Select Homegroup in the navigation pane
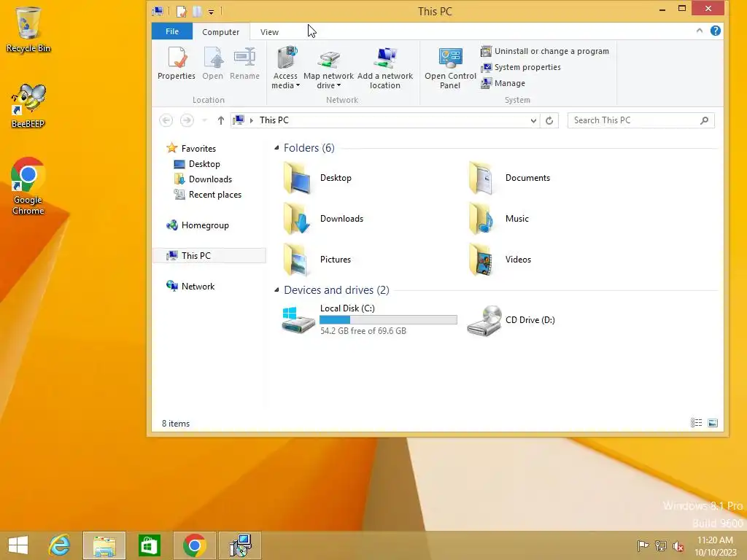747x560 pixels. [197, 225]
